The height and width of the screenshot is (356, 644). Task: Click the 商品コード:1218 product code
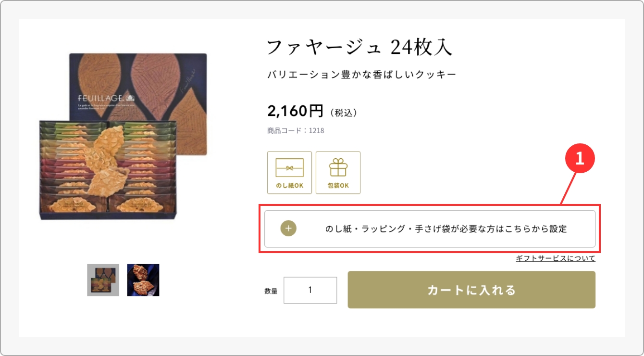296,130
